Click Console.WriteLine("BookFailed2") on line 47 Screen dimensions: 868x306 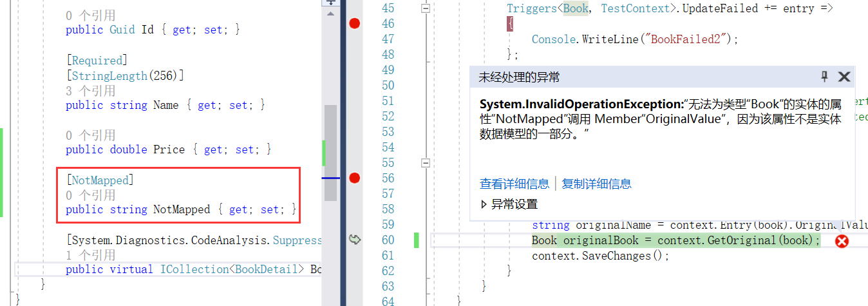point(635,39)
